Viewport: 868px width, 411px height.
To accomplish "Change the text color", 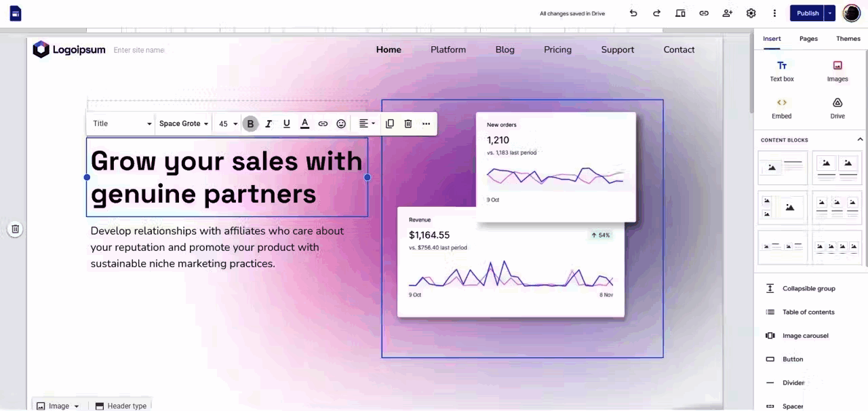I will (x=305, y=123).
